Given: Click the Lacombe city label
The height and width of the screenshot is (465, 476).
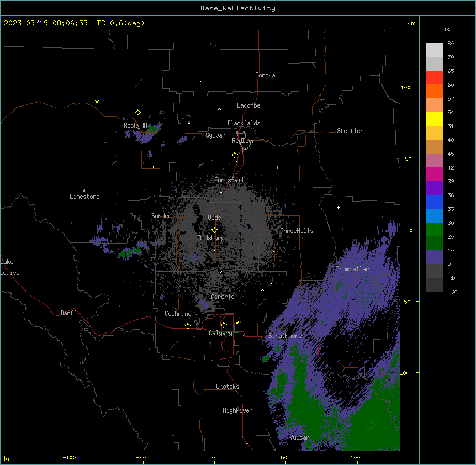Looking at the screenshot, I should (x=248, y=105).
